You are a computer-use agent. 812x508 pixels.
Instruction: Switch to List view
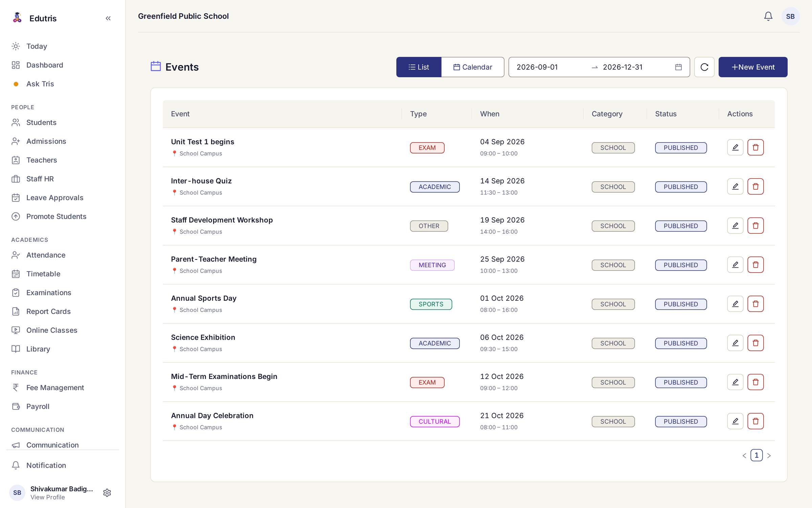tap(419, 67)
